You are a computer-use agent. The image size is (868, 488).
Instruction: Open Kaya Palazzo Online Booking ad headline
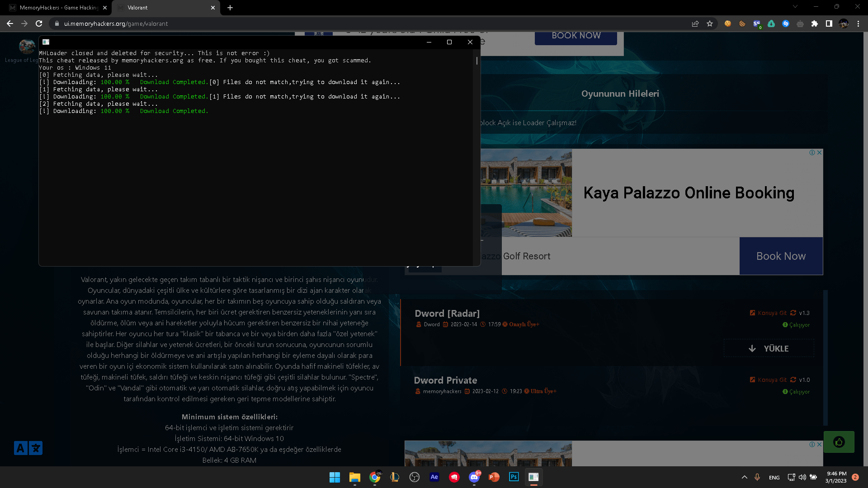click(689, 193)
